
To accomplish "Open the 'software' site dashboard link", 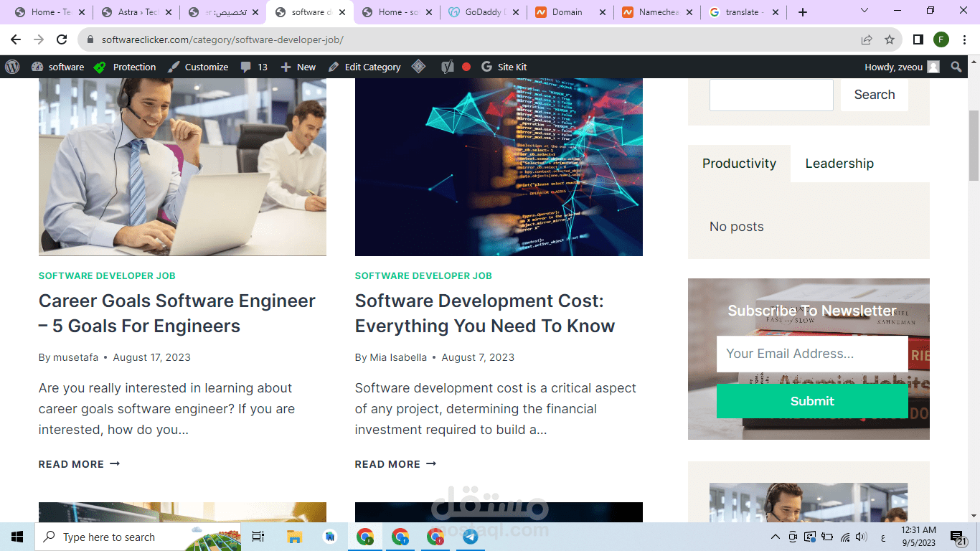I will click(x=57, y=67).
